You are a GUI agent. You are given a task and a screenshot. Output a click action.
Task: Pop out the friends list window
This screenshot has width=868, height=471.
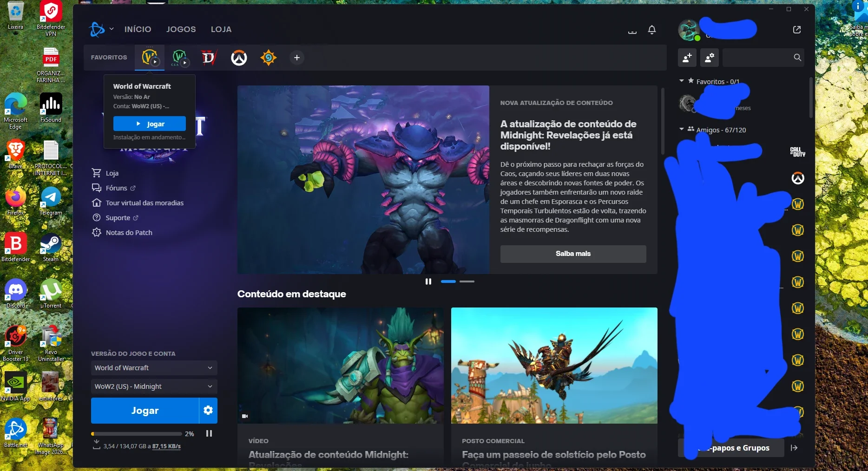797,30
